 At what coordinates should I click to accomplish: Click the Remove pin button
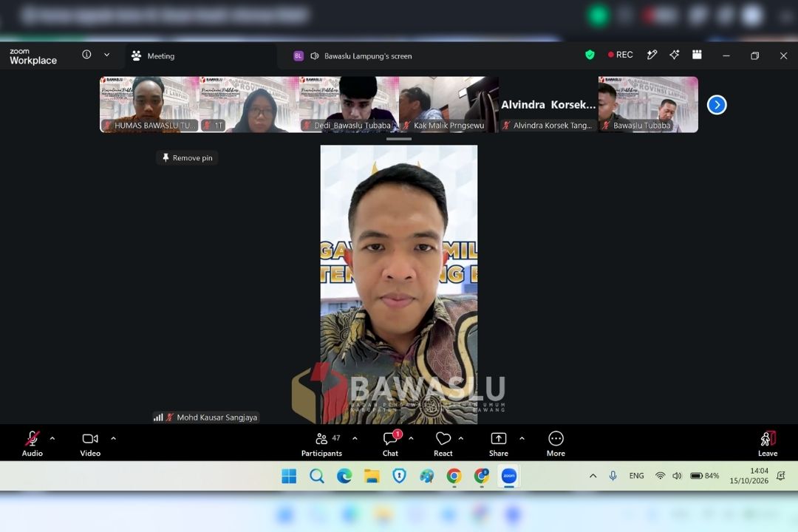(x=187, y=158)
